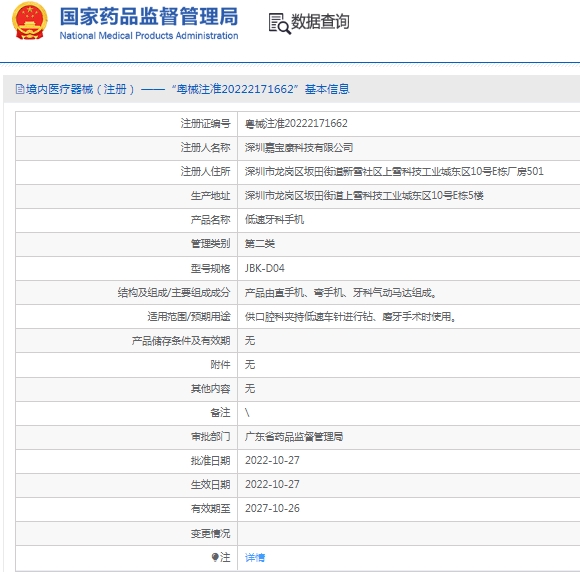Select 深圳嘉宝康科技有限公司 registrant name
The height and width of the screenshot is (572, 580).
(x=299, y=148)
